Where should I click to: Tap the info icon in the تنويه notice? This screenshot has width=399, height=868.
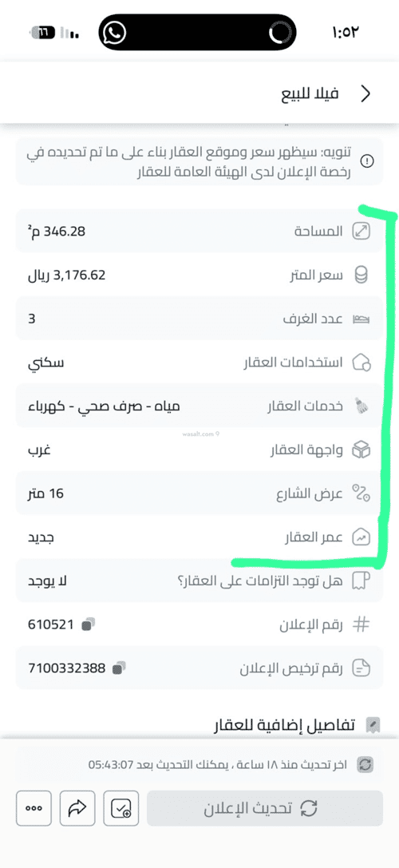click(x=367, y=161)
